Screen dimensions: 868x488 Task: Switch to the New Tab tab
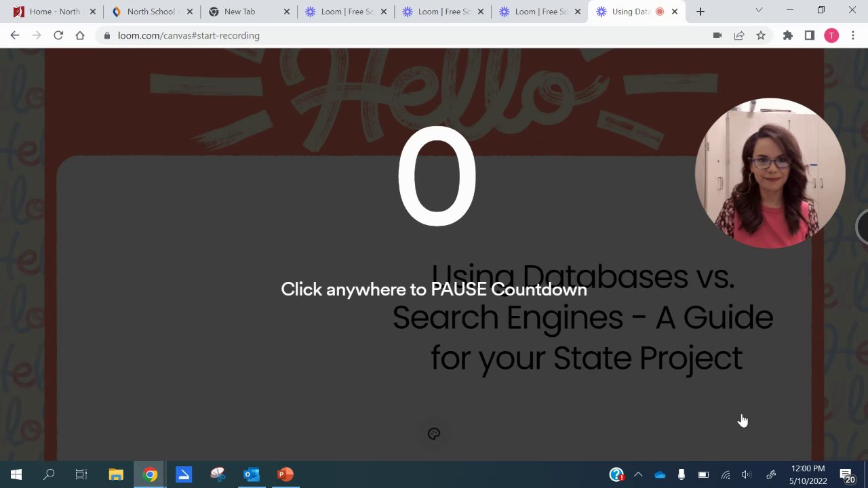tap(249, 12)
